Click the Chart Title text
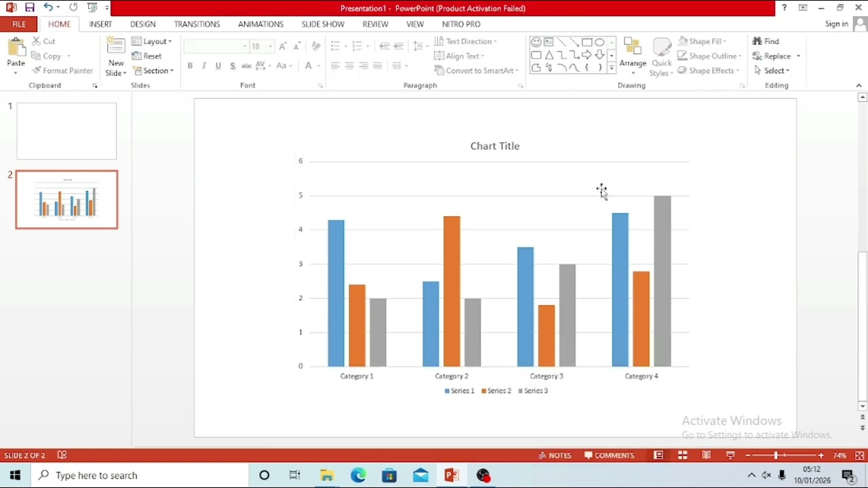This screenshot has width=868, height=488. (x=495, y=146)
